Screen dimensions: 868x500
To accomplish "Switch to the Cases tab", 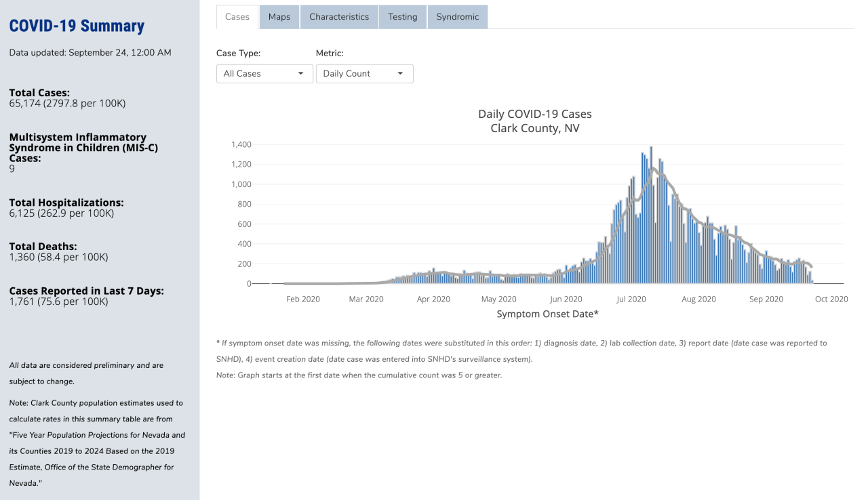I will [x=237, y=17].
